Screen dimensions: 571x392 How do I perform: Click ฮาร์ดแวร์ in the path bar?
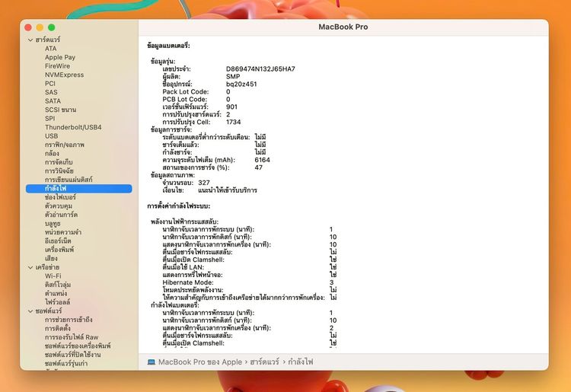click(264, 362)
